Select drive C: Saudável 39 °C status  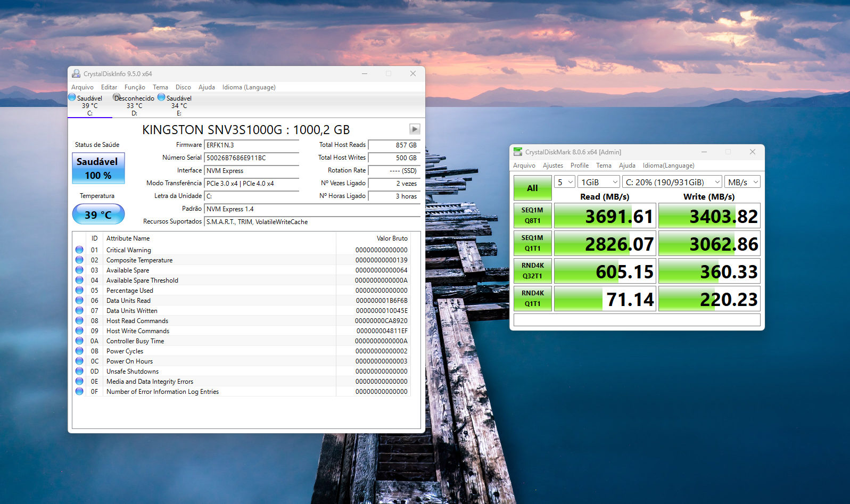pyautogui.click(x=90, y=105)
